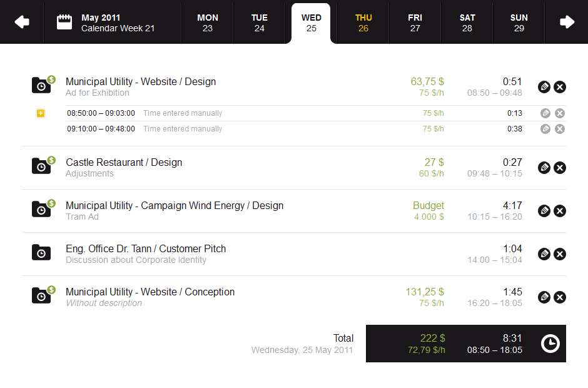Delete the Eng. Office Dr. Tann entry

[x=560, y=254]
